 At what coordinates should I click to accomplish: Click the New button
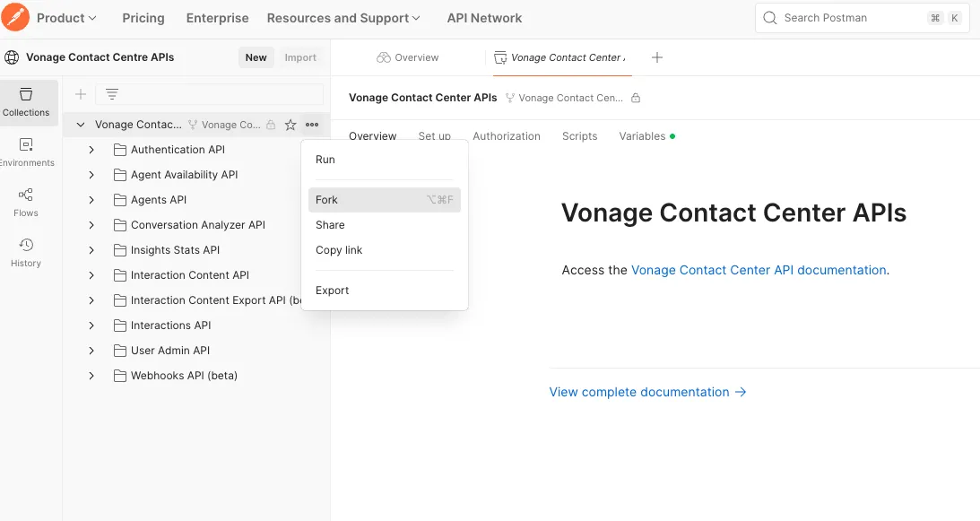(256, 57)
